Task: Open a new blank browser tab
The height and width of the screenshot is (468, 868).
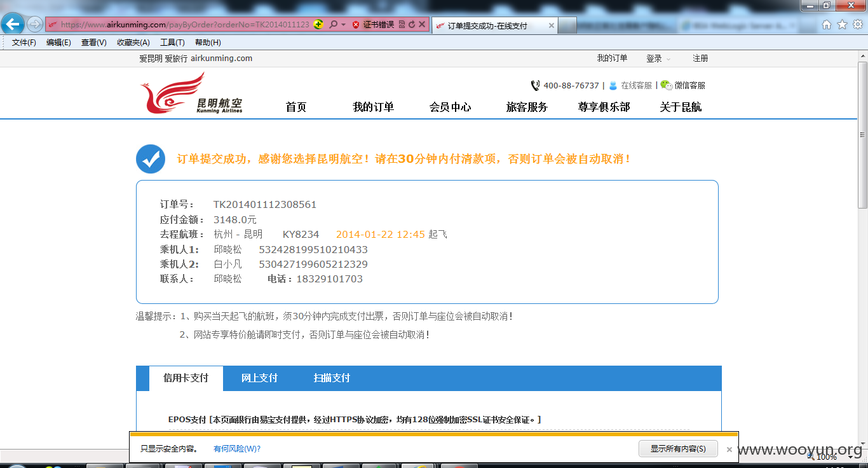Action: [x=567, y=25]
